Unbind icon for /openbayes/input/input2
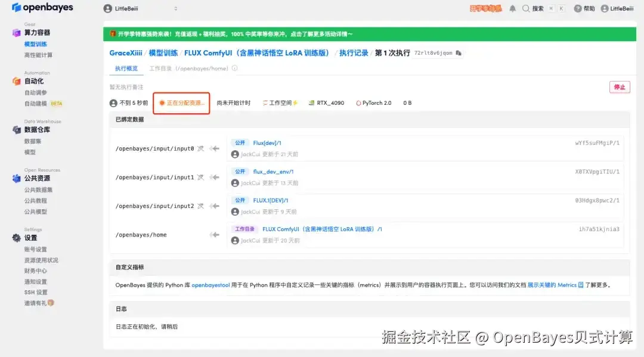This screenshot has width=644, height=357. tap(200, 206)
